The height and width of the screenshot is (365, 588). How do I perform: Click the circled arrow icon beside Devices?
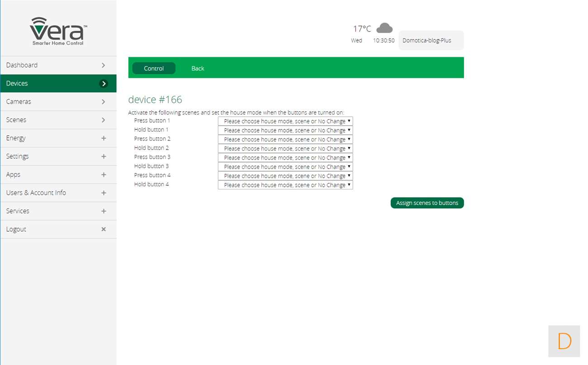pos(104,84)
